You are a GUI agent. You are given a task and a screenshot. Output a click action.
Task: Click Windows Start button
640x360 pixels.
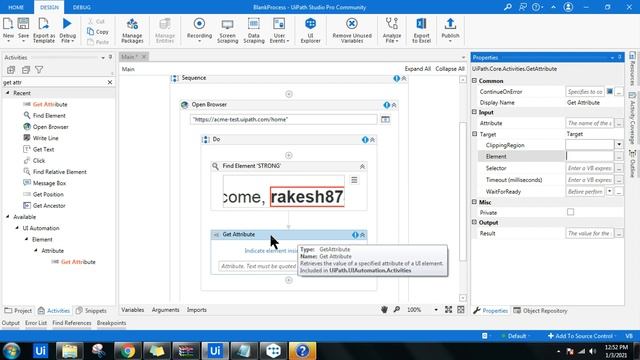click(11, 351)
